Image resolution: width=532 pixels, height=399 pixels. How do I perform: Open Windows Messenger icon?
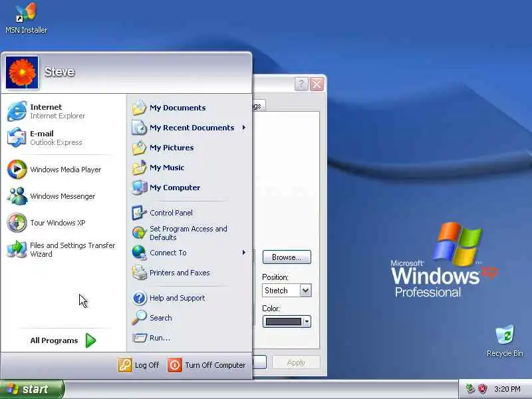(17, 196)
